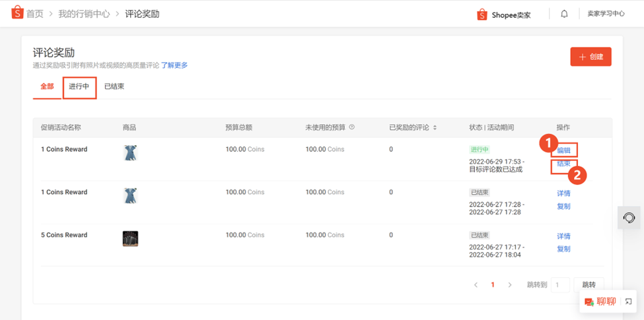Click the info icon beside 未使用的预算
This screenshot has height=320, width=644.
352,127
